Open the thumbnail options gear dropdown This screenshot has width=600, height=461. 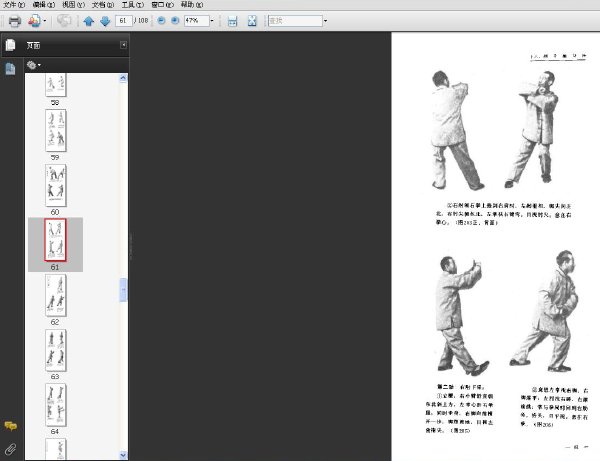pos(34,65)
